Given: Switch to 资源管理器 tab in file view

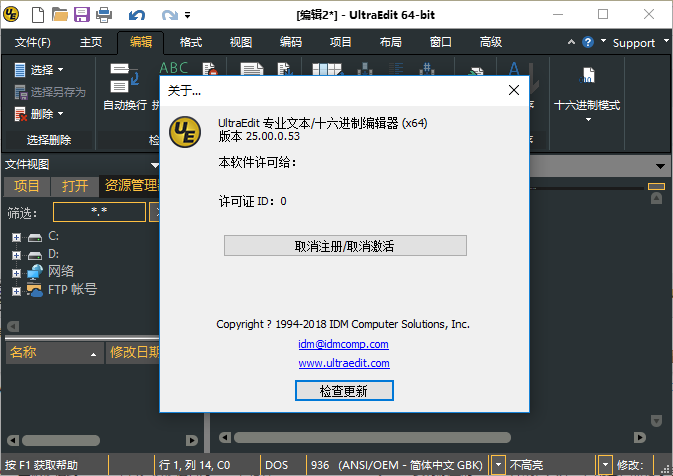Looking at the screenshot, I should coord(131,186).
